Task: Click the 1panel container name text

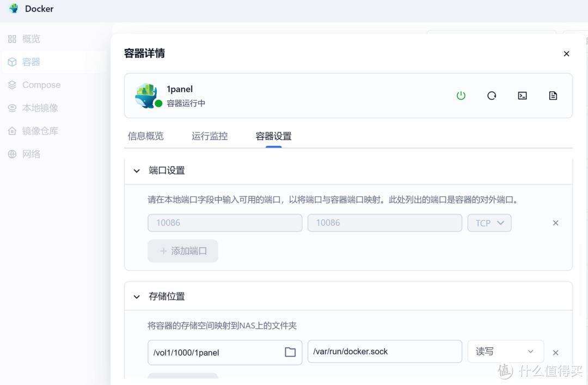Action: tap(180, 89)
